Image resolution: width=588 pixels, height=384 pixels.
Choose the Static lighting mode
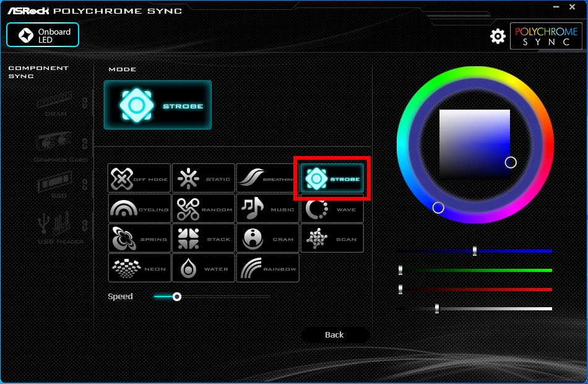coord(204,178)
